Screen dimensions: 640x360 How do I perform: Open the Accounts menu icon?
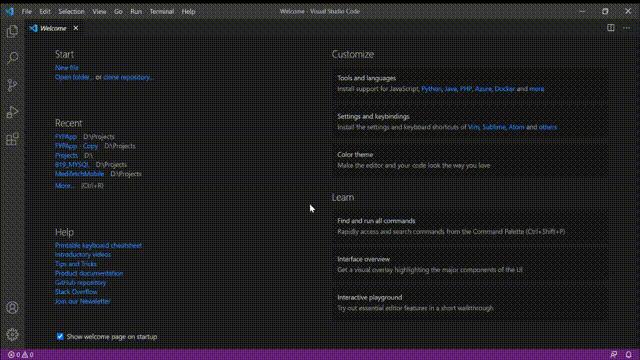[12, 307]
